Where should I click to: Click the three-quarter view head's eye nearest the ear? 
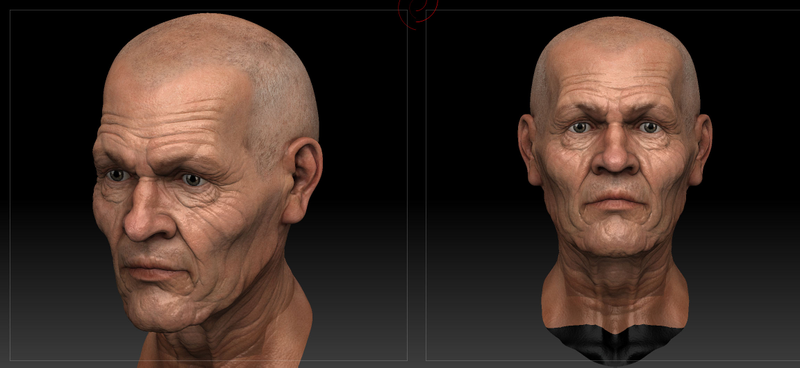pos(193,179)
